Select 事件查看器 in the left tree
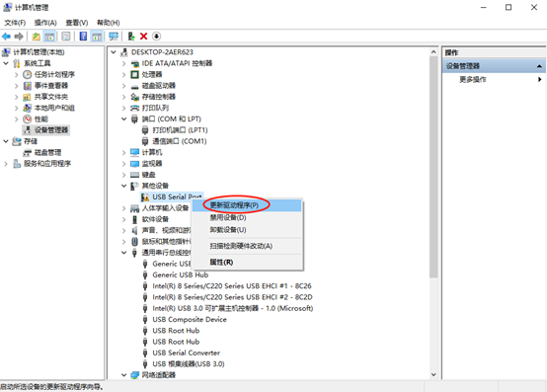The width and height of the screenshot is (547, 392). click(51, 86)
